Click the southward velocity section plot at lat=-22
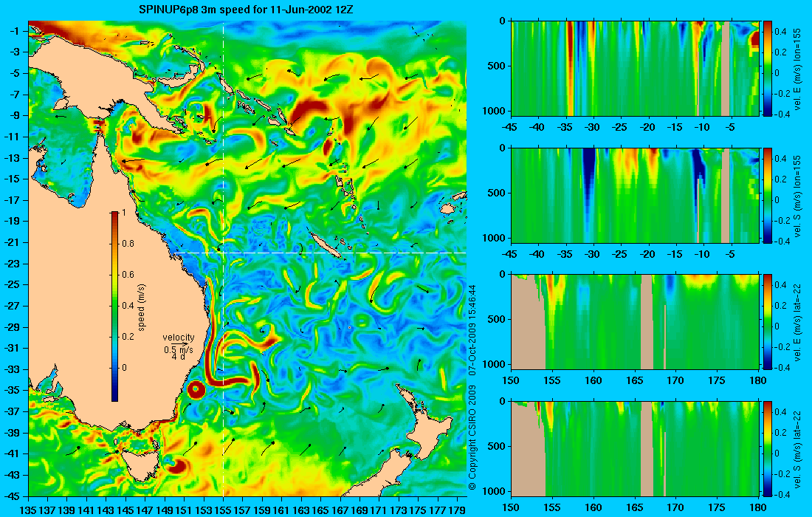 (635, 448)
